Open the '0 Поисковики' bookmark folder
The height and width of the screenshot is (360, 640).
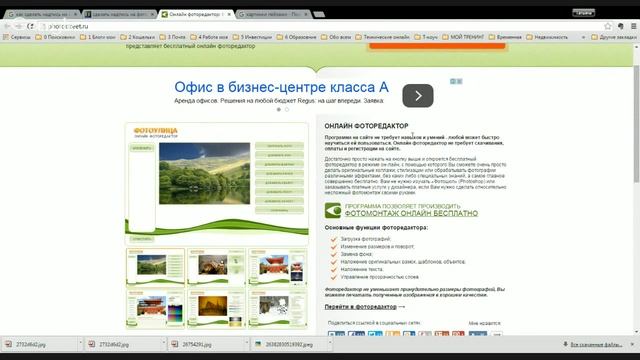[x=55, y=37]
